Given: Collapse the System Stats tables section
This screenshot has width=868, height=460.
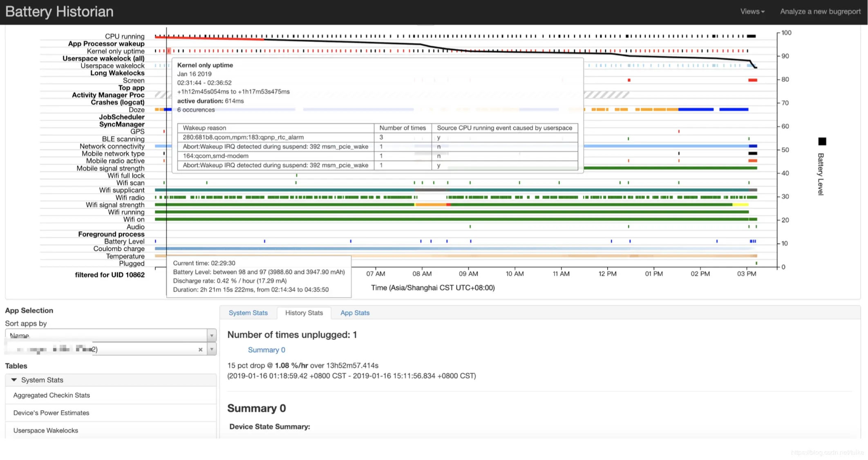Looking at the screenshot, I should (110, 380).
